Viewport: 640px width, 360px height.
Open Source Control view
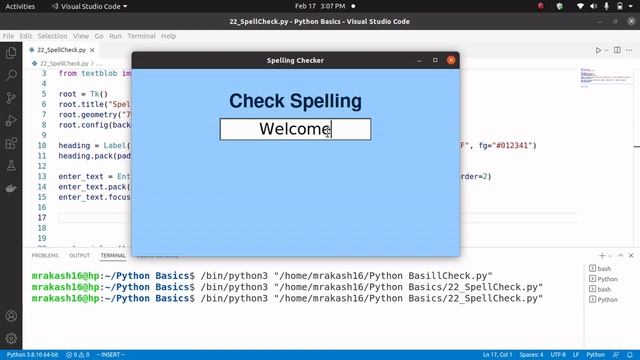[11, 98]
